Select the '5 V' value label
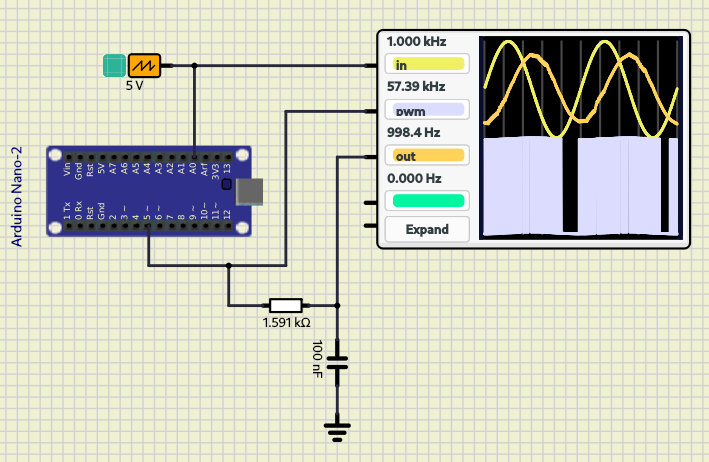Screen dimensions: 709x462 point(134,86)
